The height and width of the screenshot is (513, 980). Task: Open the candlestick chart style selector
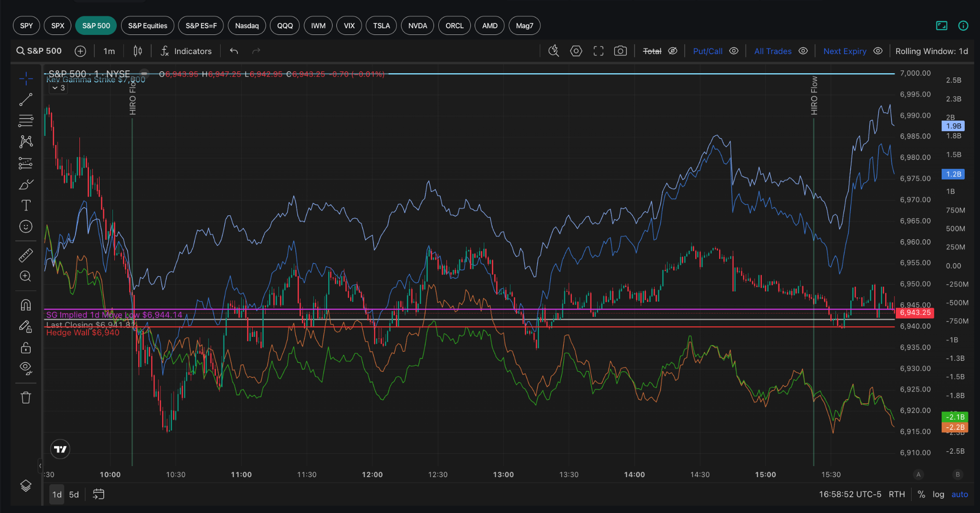(138, 51)
